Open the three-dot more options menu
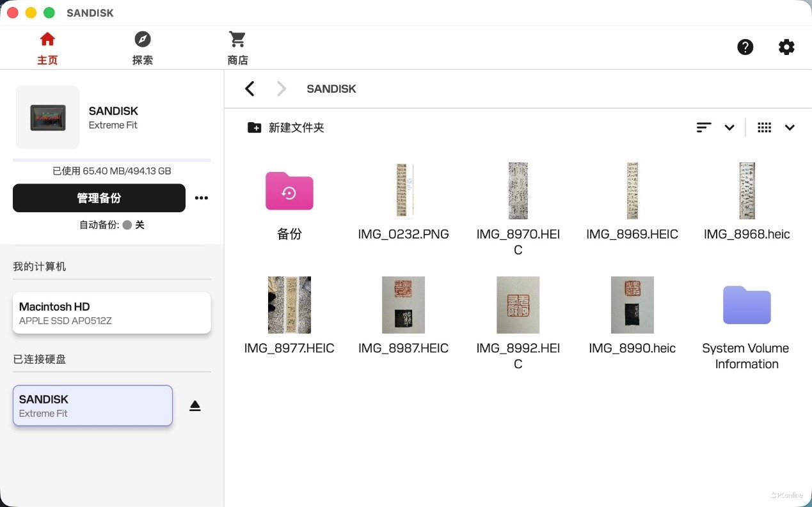 click(202, 198)
